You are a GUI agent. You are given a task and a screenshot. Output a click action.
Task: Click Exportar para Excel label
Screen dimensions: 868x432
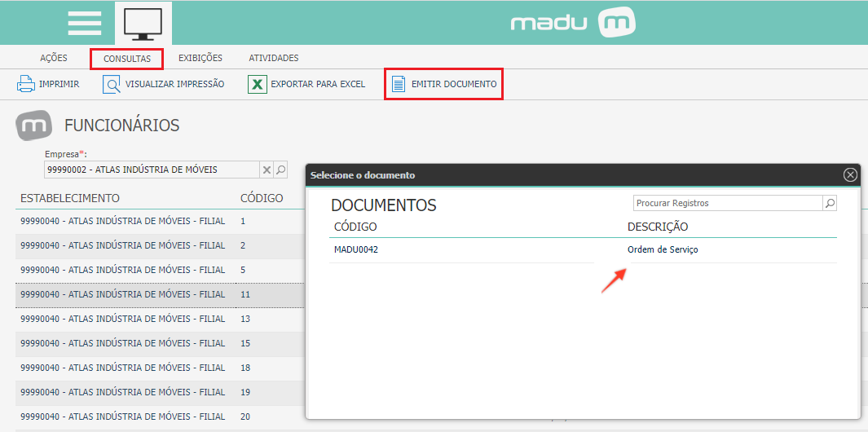(318, 85)
